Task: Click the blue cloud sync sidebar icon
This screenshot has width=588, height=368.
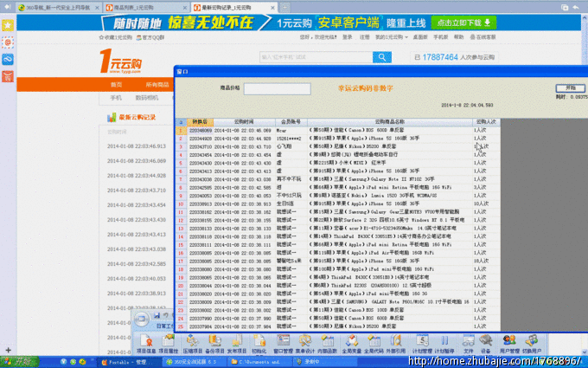Action: (x=8, y=59)
